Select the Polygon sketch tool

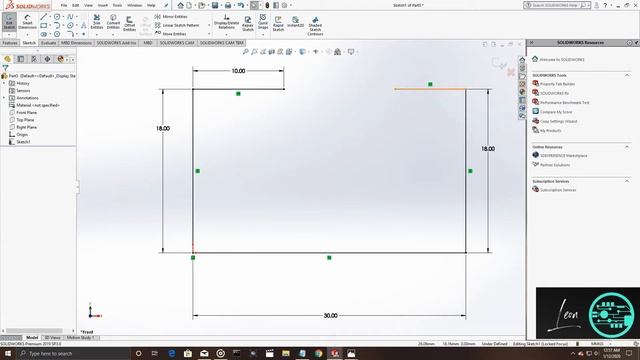pyautogui.click(x=57, y=34)
